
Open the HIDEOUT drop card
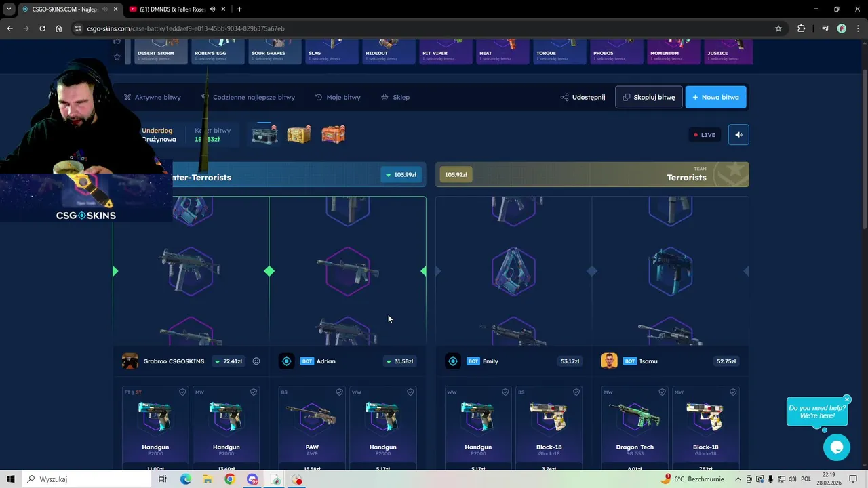tap(388, 52)
